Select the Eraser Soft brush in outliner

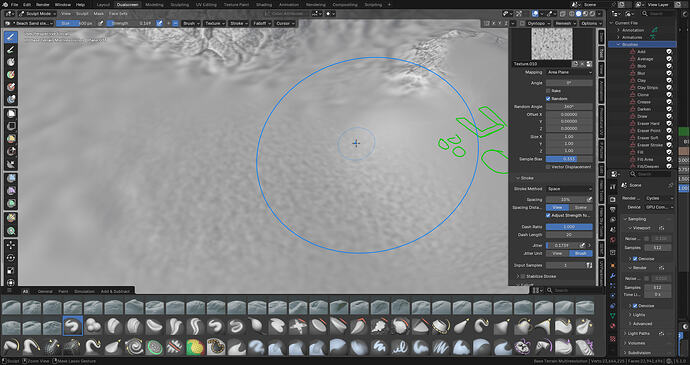coord(647,138)
